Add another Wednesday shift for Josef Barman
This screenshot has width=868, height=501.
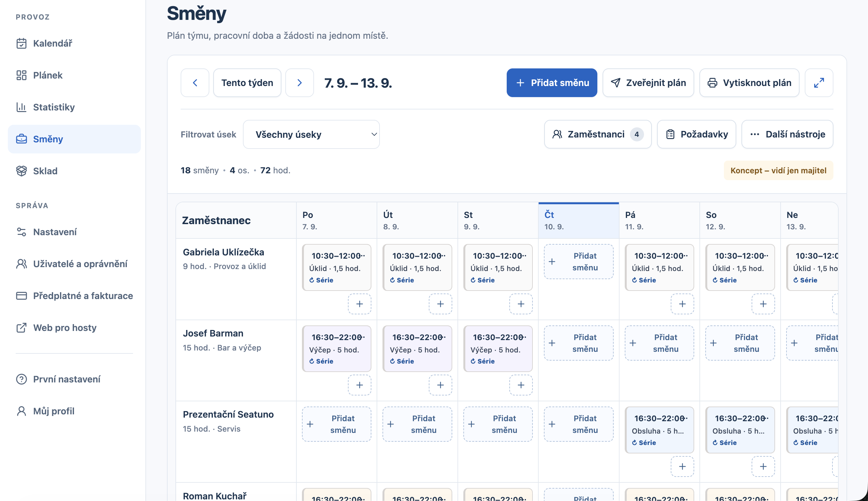(521, 385)
